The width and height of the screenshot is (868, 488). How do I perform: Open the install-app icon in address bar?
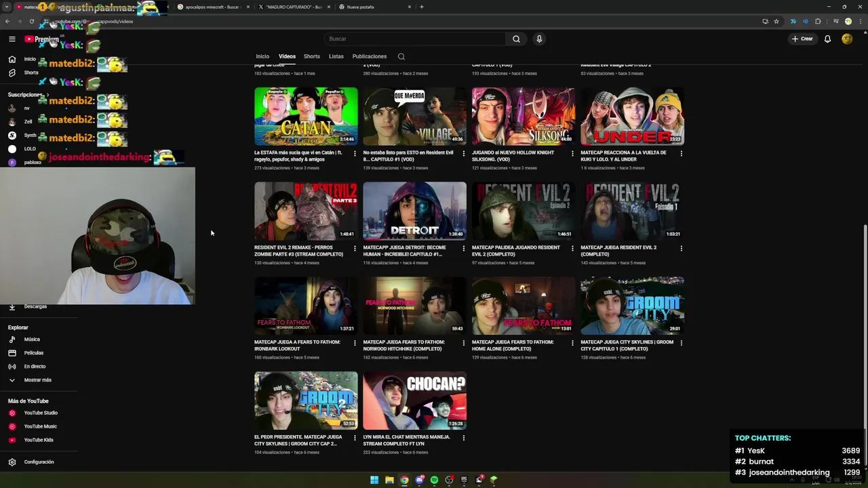point(765,21)
